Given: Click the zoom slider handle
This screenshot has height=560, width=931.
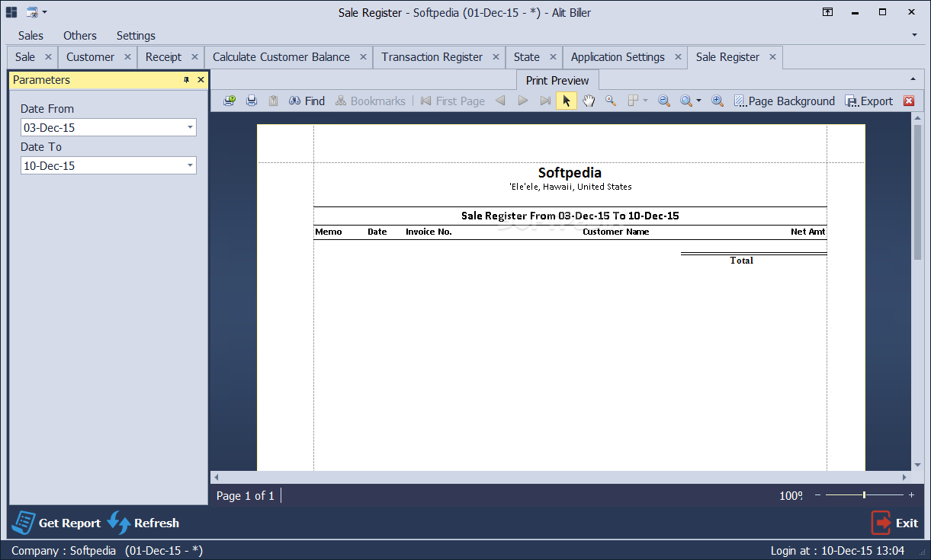Looking at the screenshot, I should pos(864,495).
